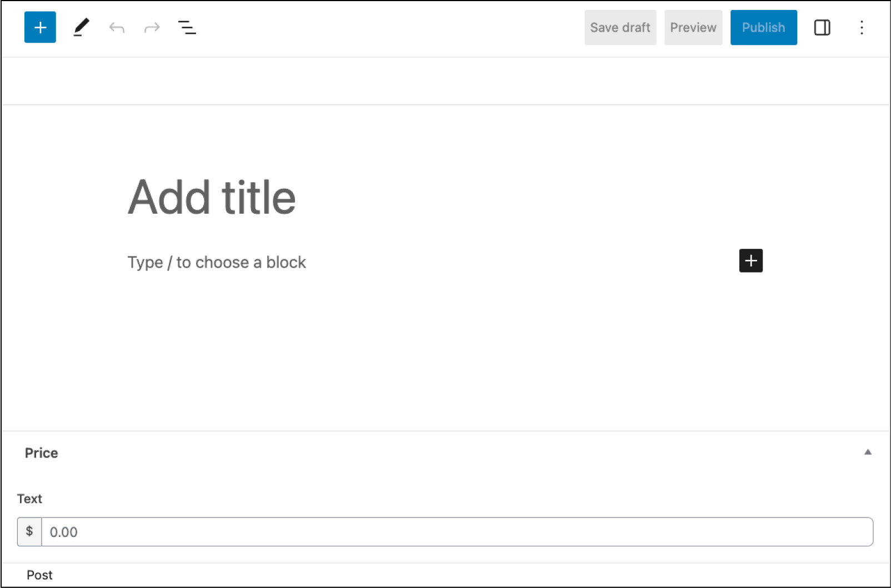Click the inline block inserter in the canvas
This screenshot has height=588, width=891.
click(750, 261)
